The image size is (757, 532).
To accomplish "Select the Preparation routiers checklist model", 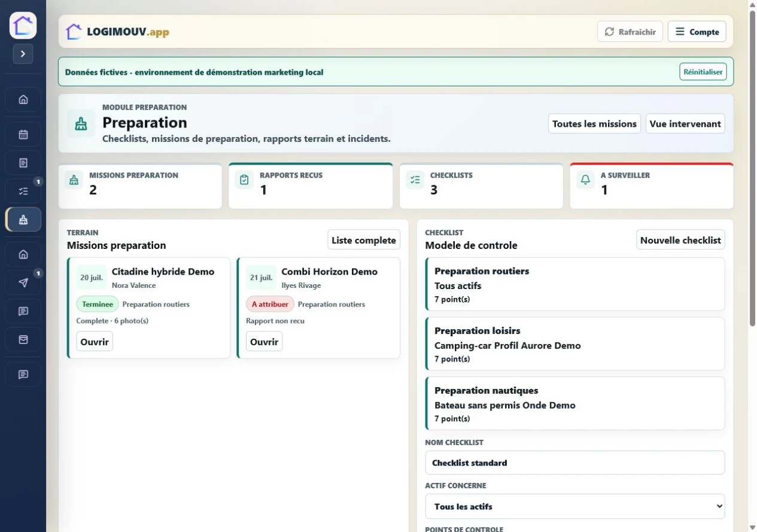I will point(575,284).
